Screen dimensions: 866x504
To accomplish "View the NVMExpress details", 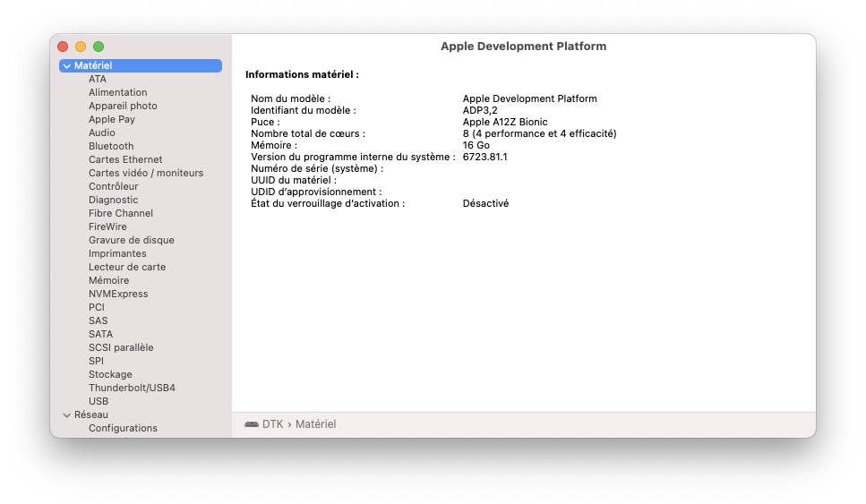I will [x=118, y=294].
